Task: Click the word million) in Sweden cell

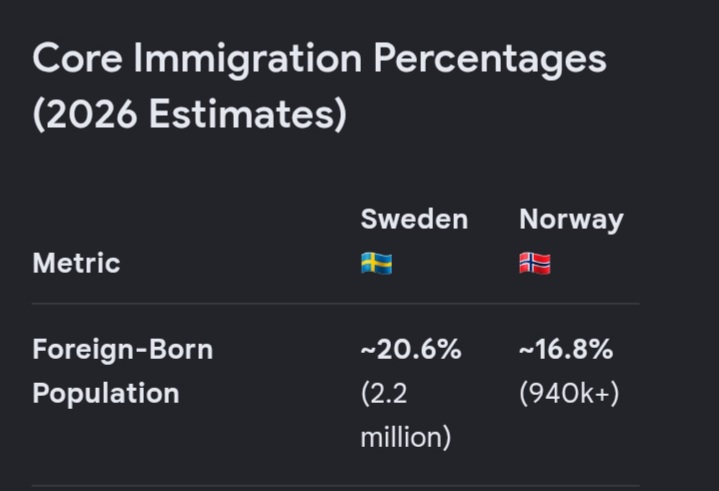Action: point(406,437)
